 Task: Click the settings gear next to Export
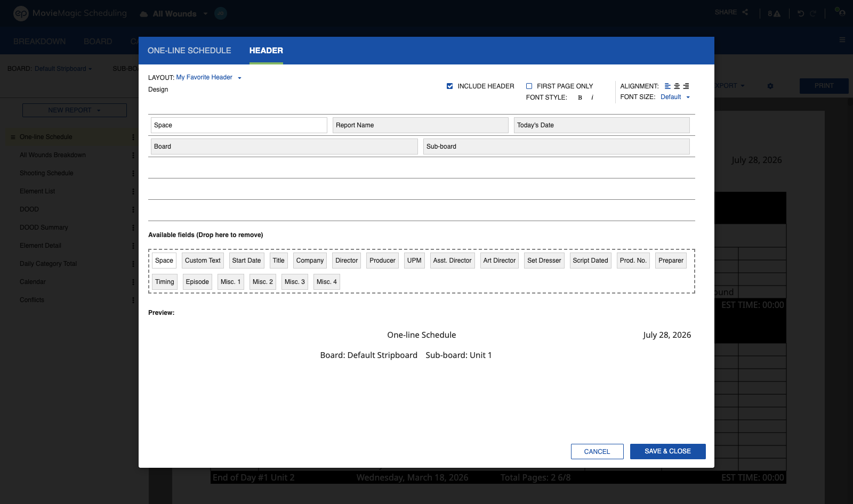pyautogui.click(x=770, y=86)
